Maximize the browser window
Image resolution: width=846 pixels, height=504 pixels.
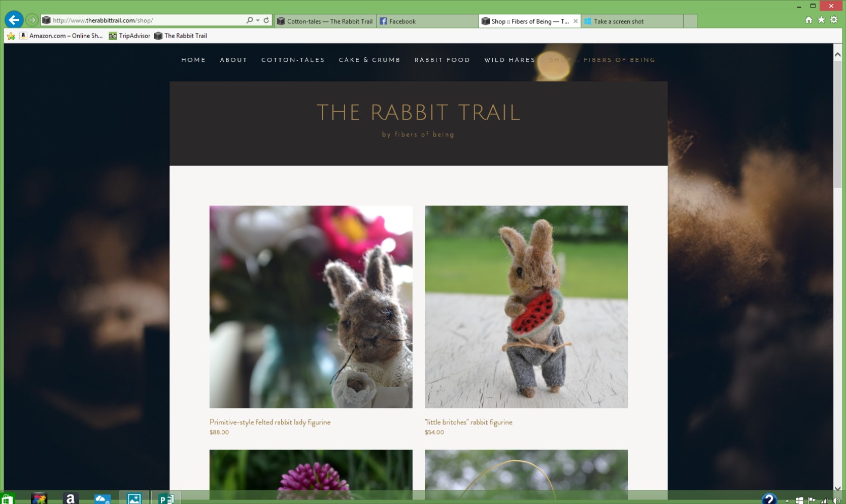[813, 6]
